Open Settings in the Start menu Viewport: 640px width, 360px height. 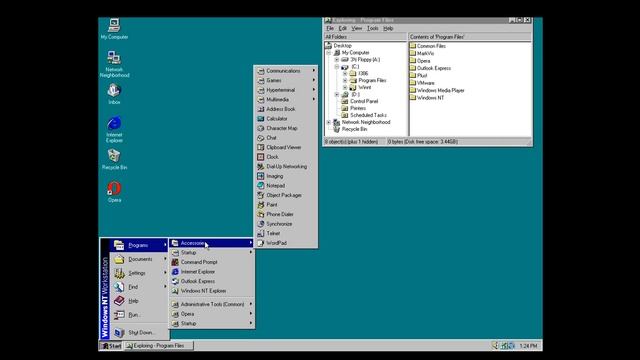click(139, 273)
